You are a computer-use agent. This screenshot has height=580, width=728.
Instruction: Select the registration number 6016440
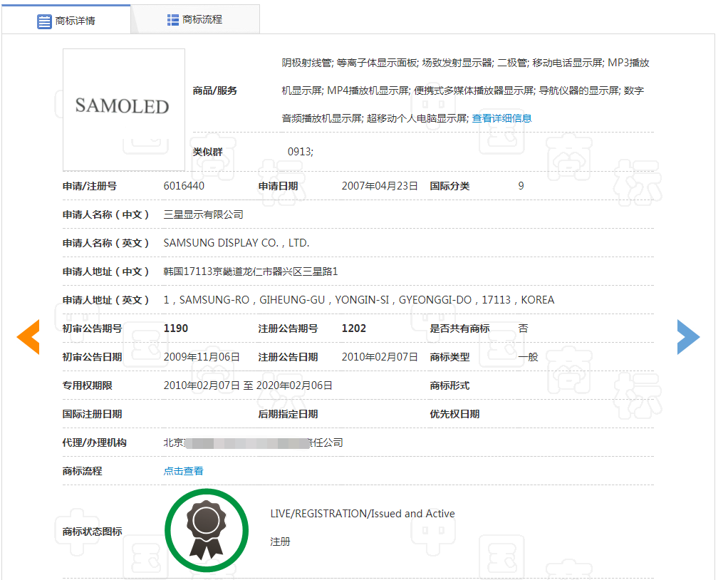[184, 186]
